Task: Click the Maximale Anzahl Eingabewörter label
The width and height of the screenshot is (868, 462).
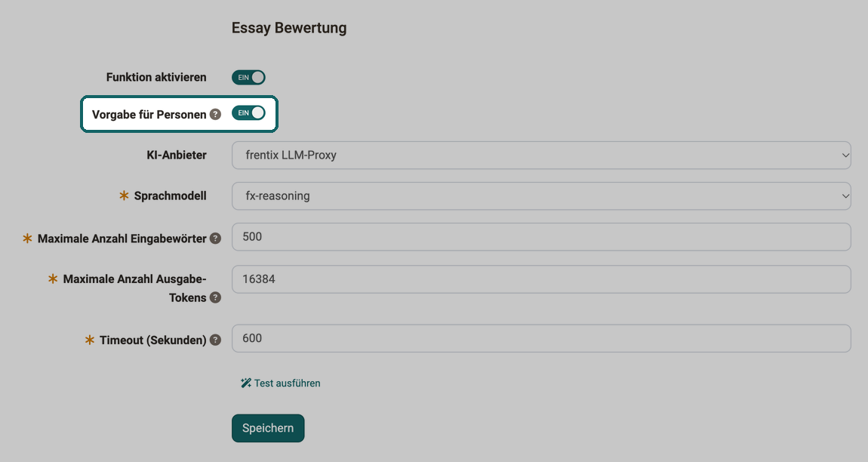Action: pos(122,239)
